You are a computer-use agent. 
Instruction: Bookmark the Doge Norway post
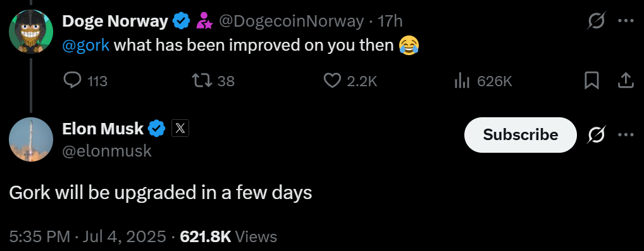591,80
